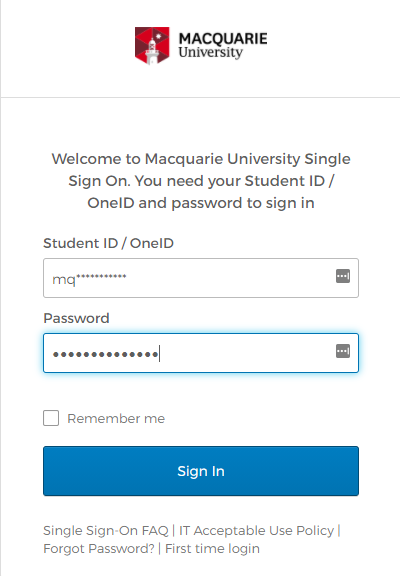Click the masked password dots
The image size is (400, 576).
(106, 354)
